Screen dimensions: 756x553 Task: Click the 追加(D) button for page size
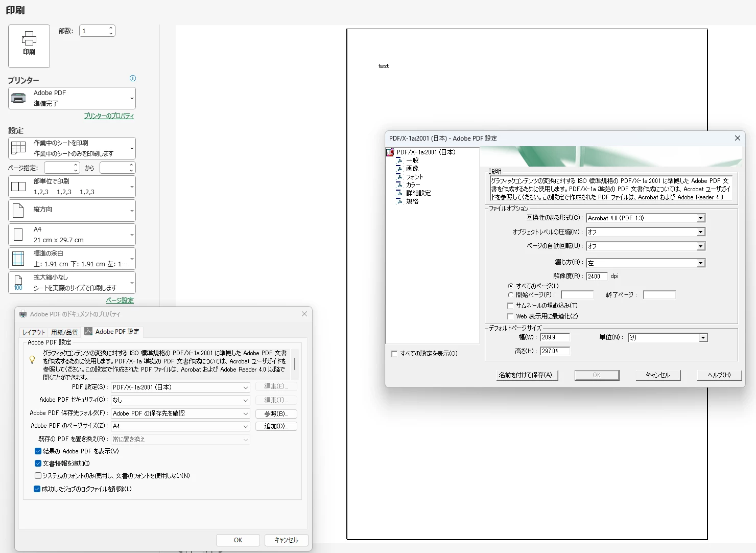(276, 426)
